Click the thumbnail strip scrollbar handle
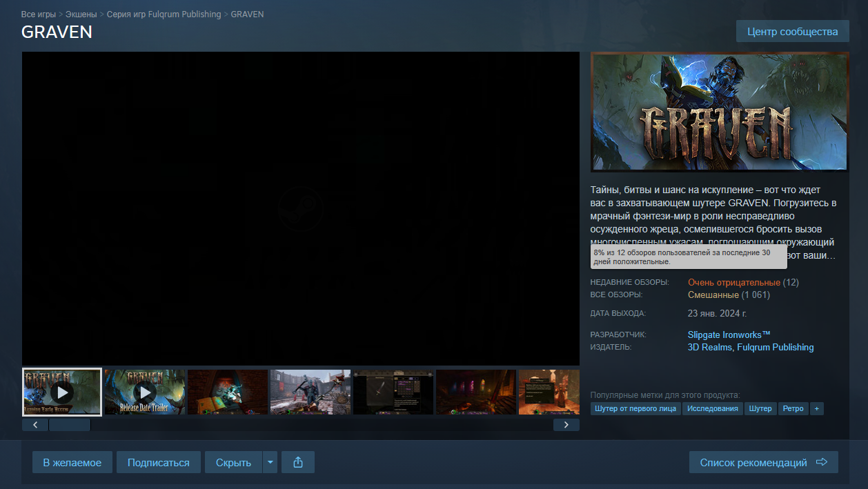Image resolution: width=868 pixels, height=489 pixels. point(70,424)
